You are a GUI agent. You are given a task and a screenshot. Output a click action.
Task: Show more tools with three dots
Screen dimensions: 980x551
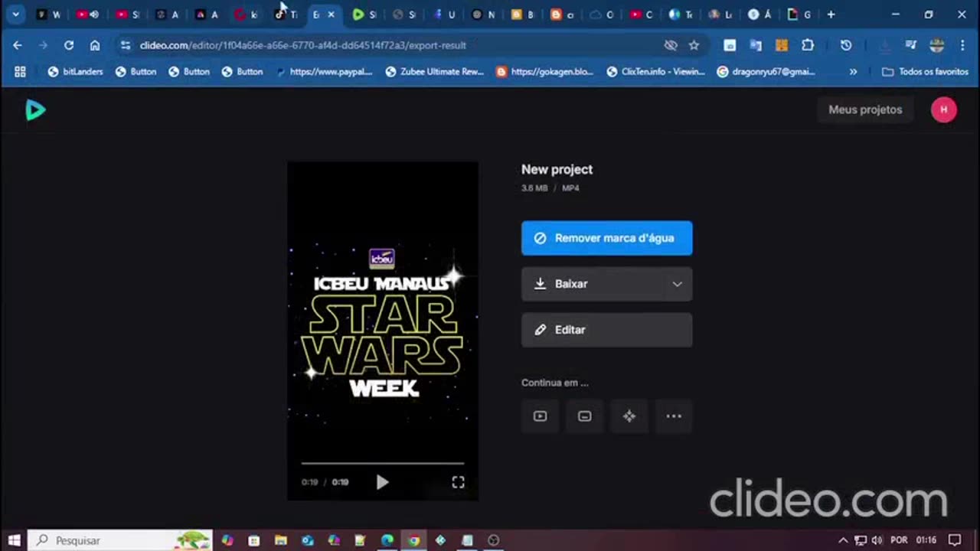[674, 416]
